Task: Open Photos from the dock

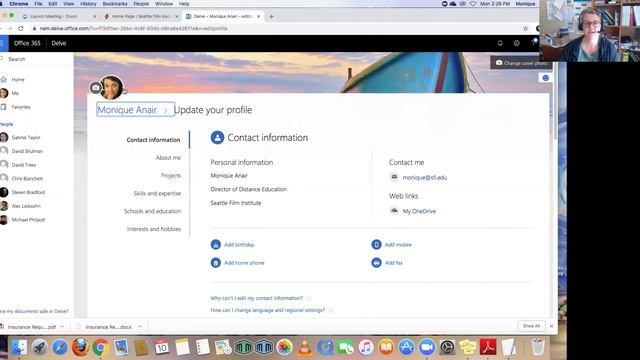Action: pyautogui.click(x=284, y=347)
